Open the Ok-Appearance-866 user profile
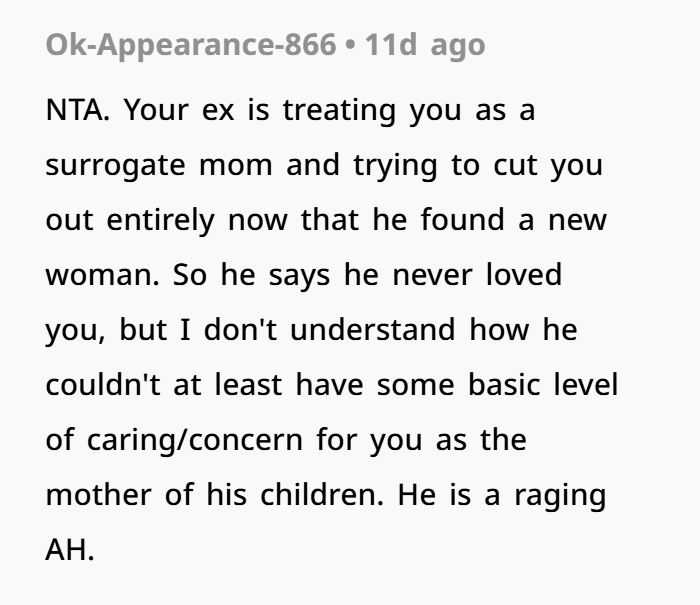This screenshot has width=700, height=605. point(191,46)
